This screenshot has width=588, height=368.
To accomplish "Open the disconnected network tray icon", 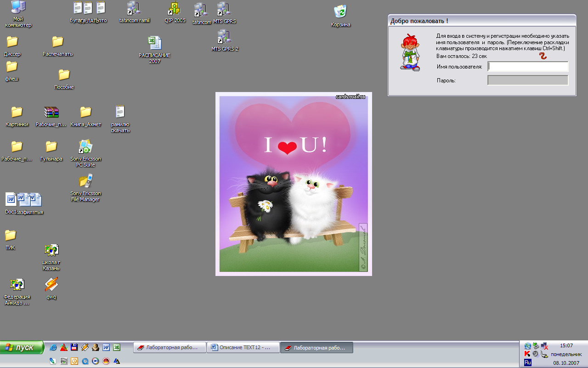I will click(544, 346).
